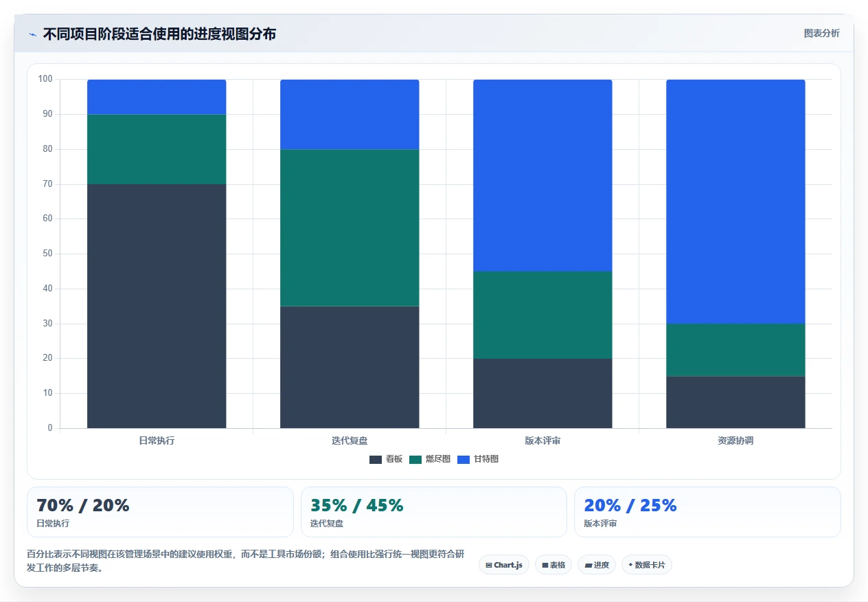Viewport: 868px width, 602px height.
Task: Click the 看板 segment of the 版本评审 bar
Action: [542, 393]
